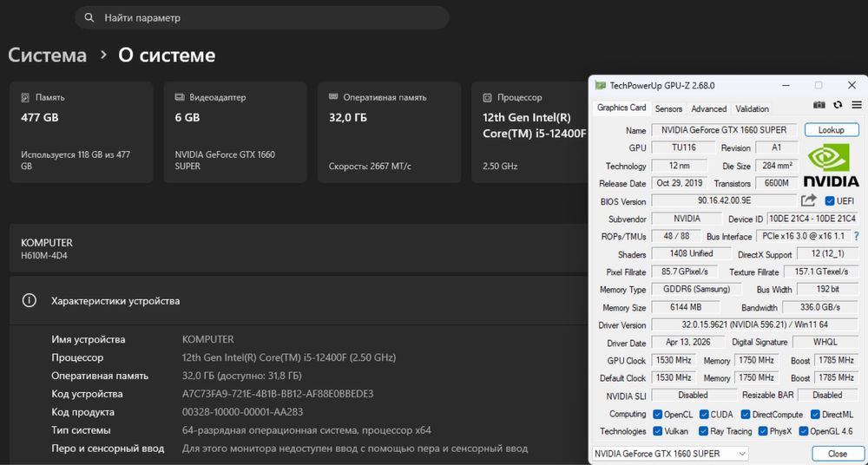868x465 pixels.
Task: Click the 12 (12_1) DirectX Support value
Action: point(827,253)
